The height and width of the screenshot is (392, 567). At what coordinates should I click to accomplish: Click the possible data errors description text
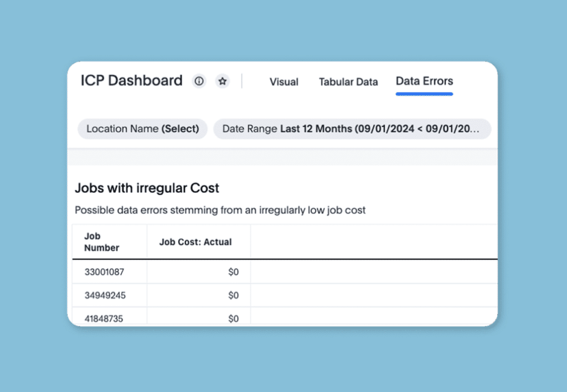point(220,210)
